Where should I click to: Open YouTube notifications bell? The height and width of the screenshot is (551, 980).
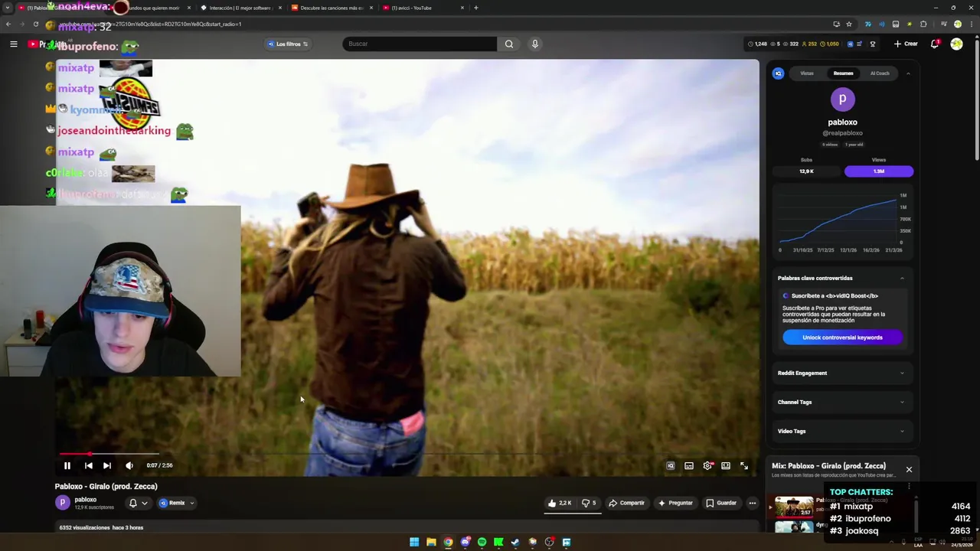935,44
